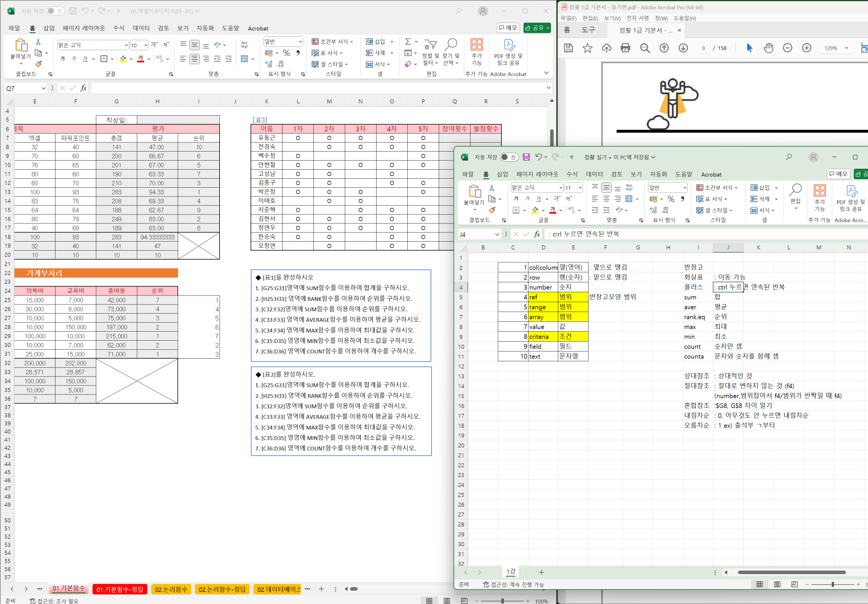
Task: Click the save icon in front Excel window
Action: click(x=526, y=157)
